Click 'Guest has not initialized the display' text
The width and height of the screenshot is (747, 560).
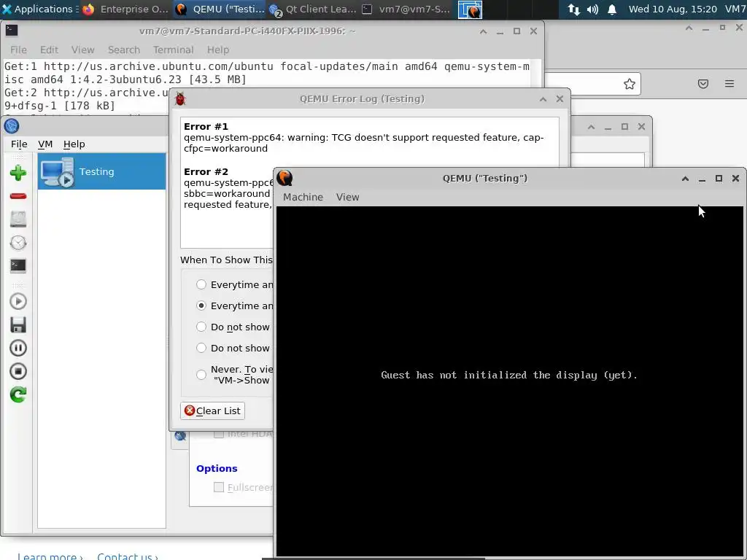[509, 376]
